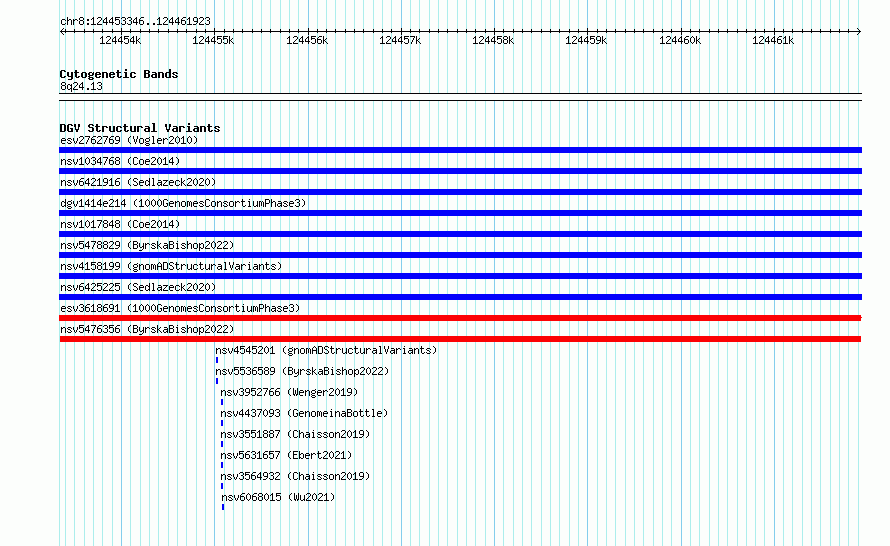Select the blue bar under nsv6421916
This screenshot has width=890, height=546.
[x=460, y=192]
